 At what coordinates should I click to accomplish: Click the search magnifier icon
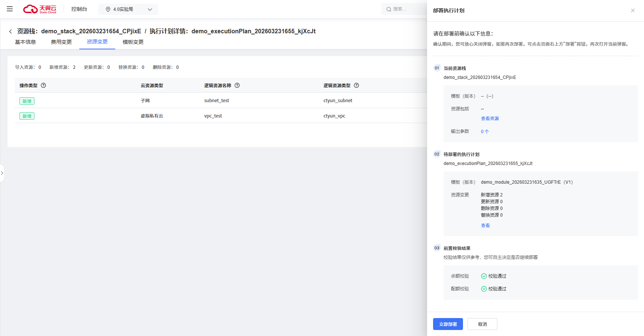pos(389,9)
